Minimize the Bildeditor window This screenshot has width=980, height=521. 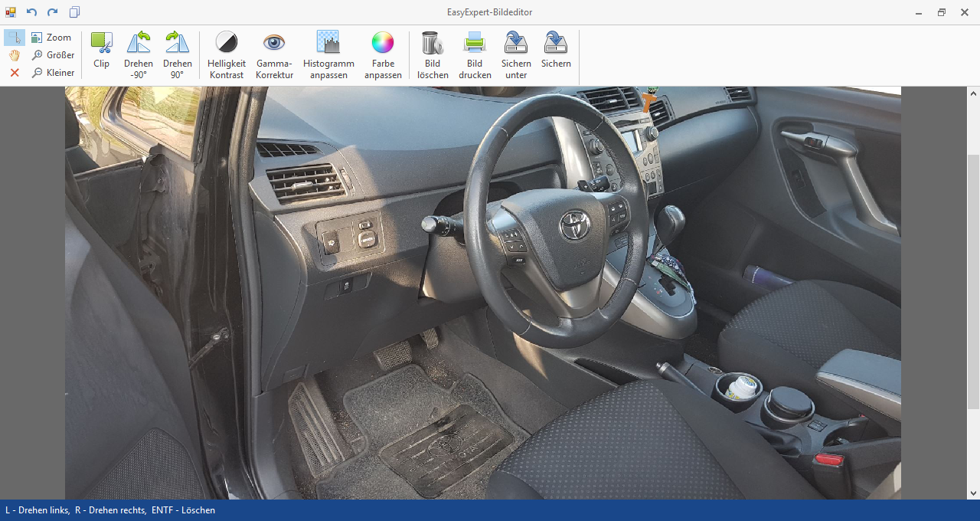(x=919, y=12)
